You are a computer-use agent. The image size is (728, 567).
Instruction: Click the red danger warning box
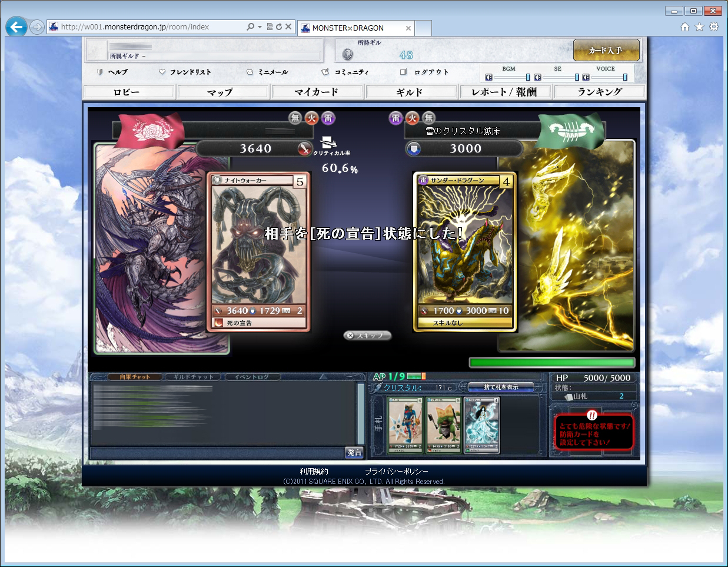coord(594,431)
